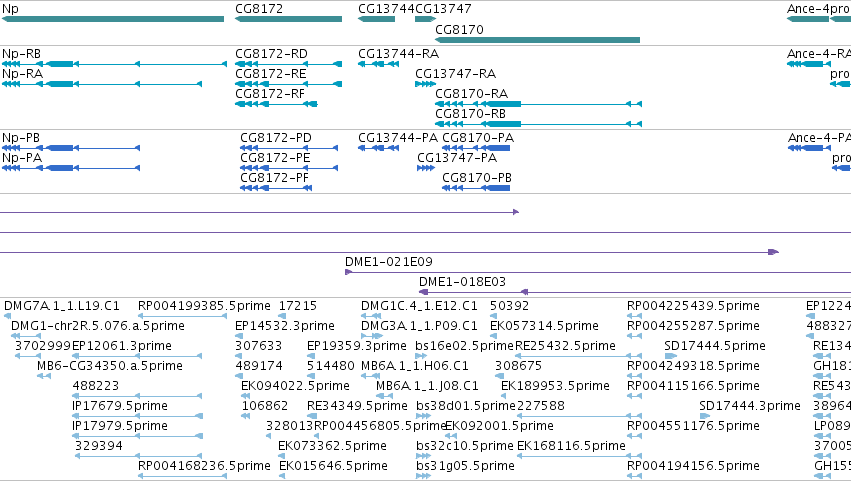This screenshot has height=481, width=851.
Task: Open EST label DMG1C.4_1.E12.C1
Action: pyautogui.click(x=420, y=306)
